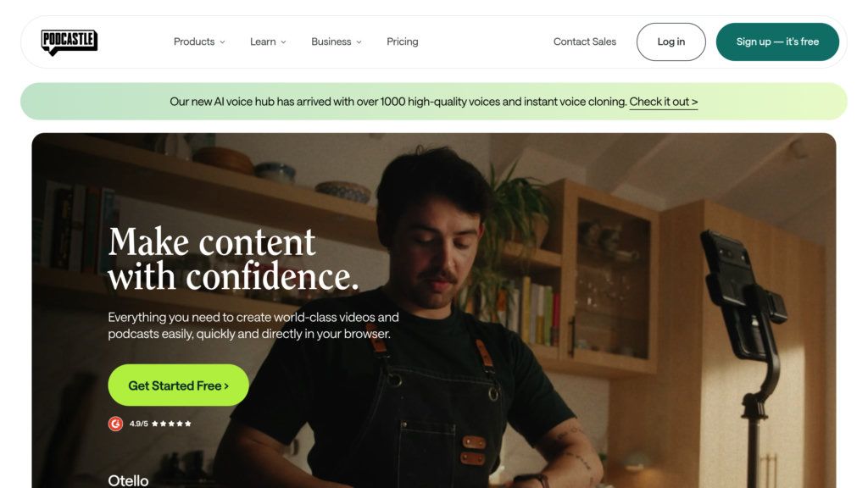
Task: Click the Otello name caption
Action: coord(128,480)
